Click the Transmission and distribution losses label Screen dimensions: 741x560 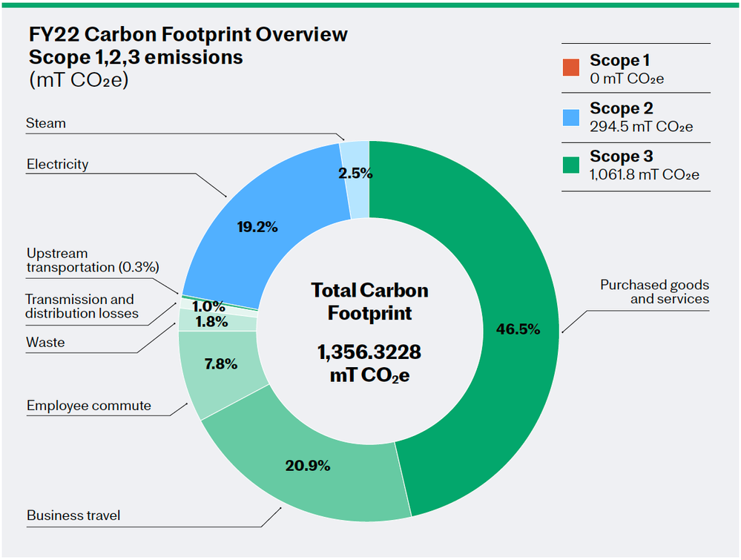[x=82, y=306]
